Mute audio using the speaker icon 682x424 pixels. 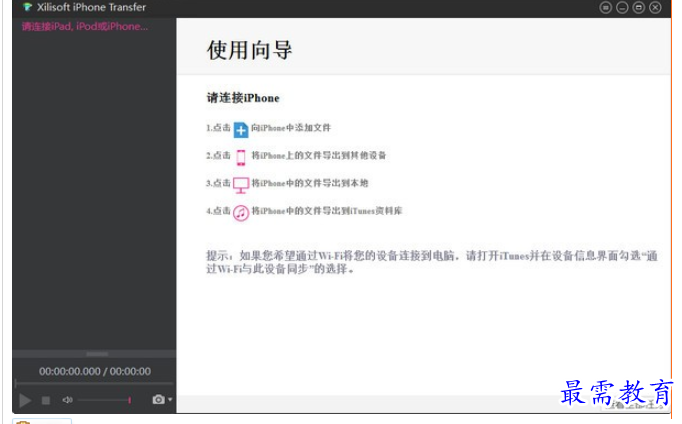tap(67, 400)
